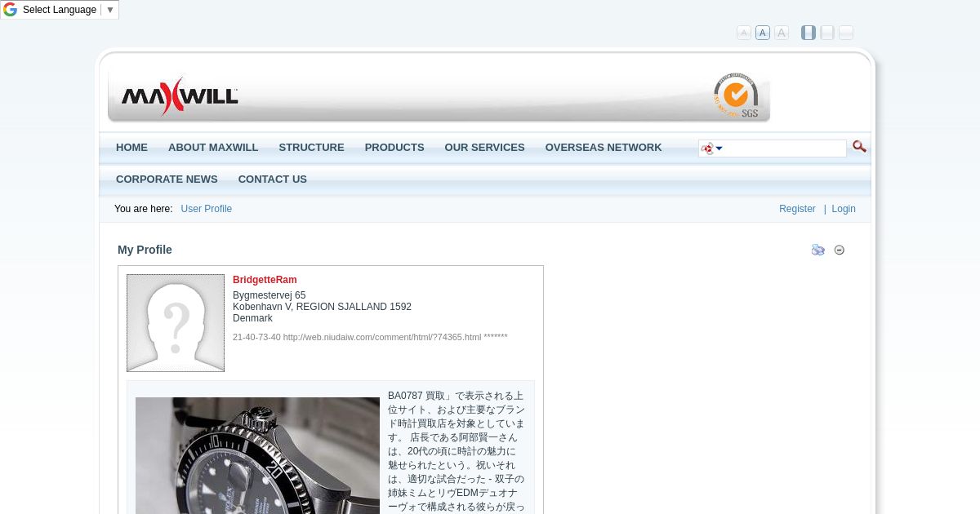Click the My Profile print icon
Image resolution: width=980 pixels, height=514 pixels.
click(818, 250)
